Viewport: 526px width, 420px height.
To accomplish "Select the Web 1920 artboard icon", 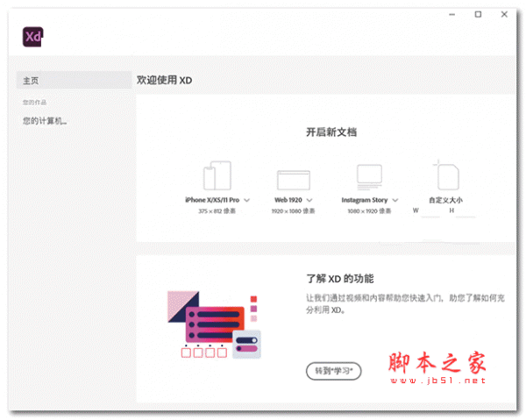I will tap(294, 180).
